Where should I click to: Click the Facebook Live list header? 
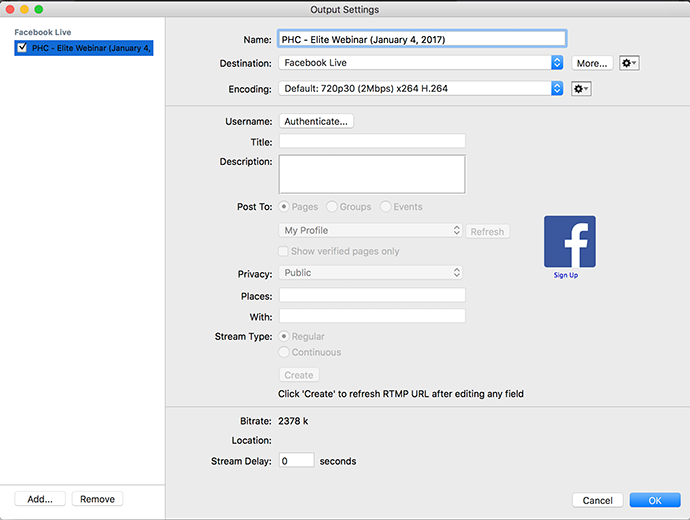pyautogui.click(x=43, y=33)
